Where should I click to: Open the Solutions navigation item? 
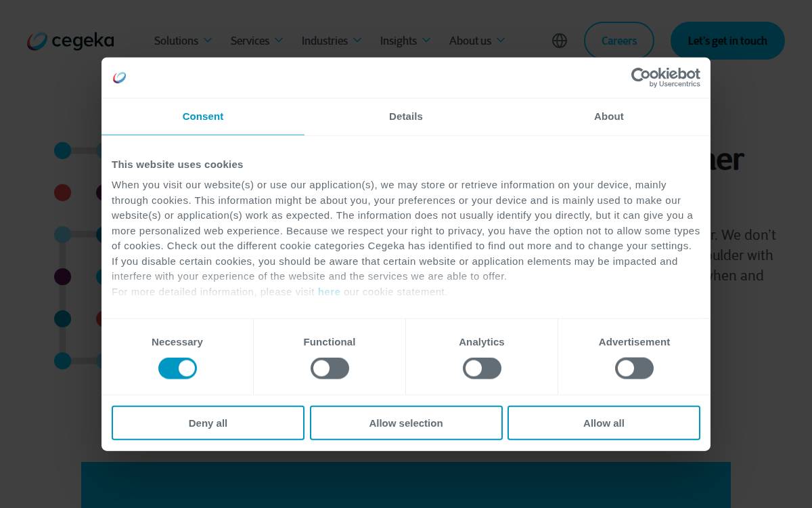pyautogui.click(x=176, y=41)
